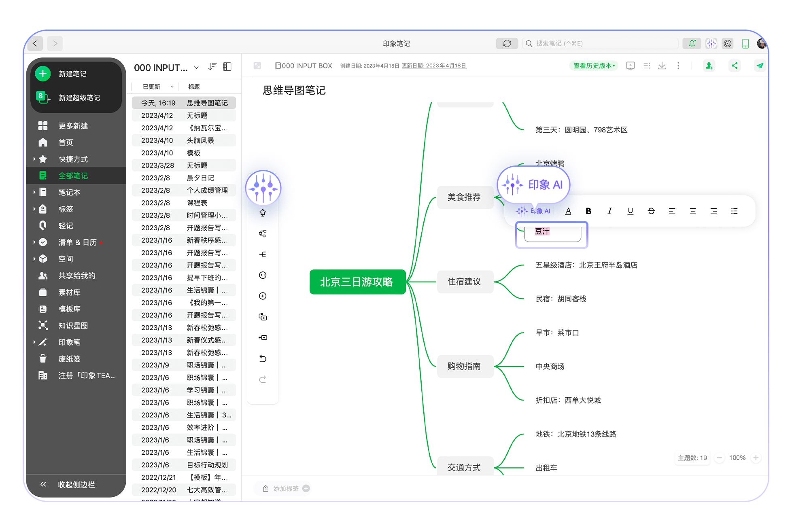The width and height of the screenshot is (792, 532).
Task: Open the more options menu (three dots)
Action: point(678,66)
